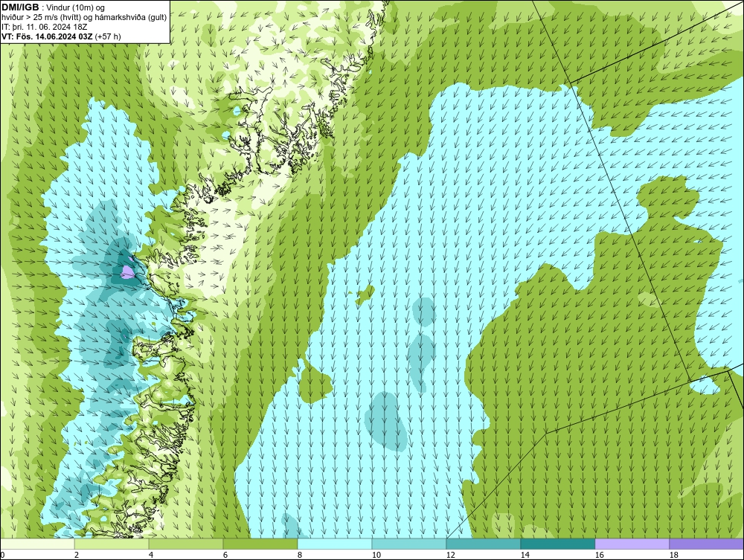
Task: Click legend tick label '8'
Action: [x=300, y=555]
